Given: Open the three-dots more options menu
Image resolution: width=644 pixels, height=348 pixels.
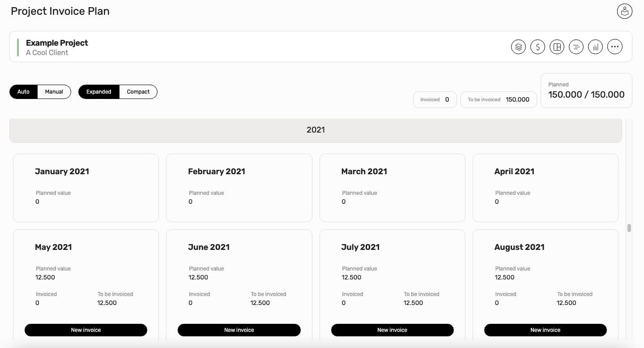Looking at the screenshot, I should tap(615, 47).
